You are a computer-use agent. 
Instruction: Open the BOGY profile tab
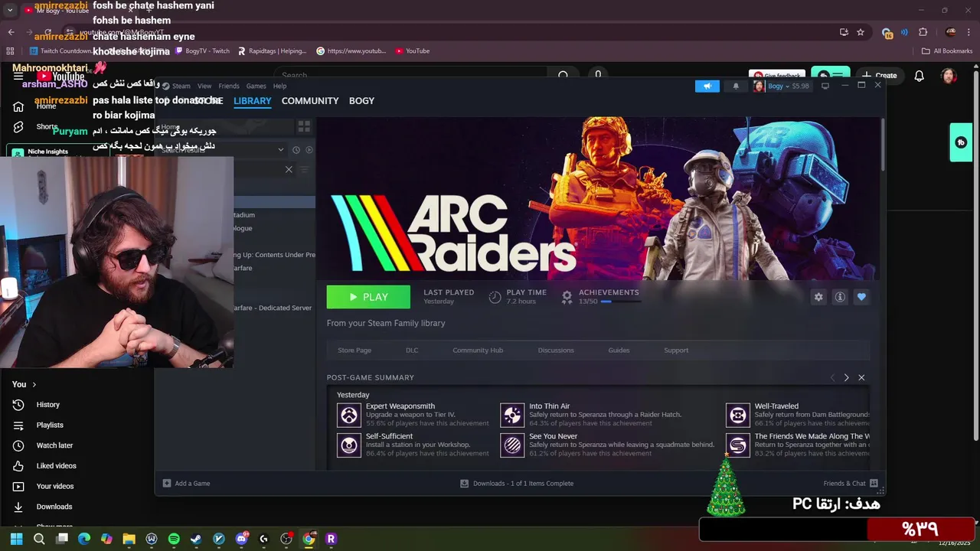click(361, 101)
